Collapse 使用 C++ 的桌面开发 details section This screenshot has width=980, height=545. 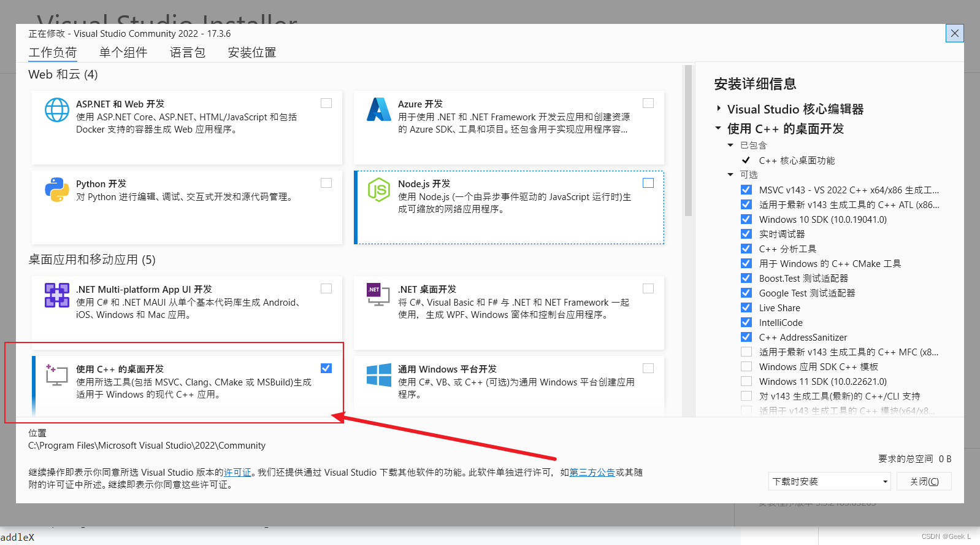click(718, 128)
